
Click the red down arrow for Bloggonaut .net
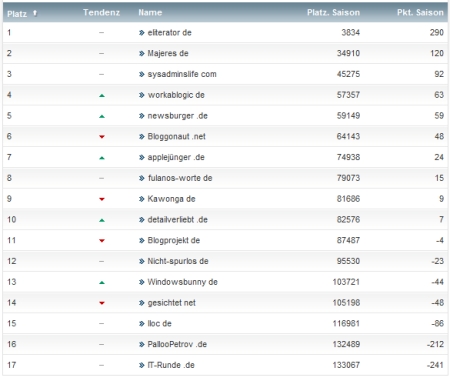click(x=102, y=137)
